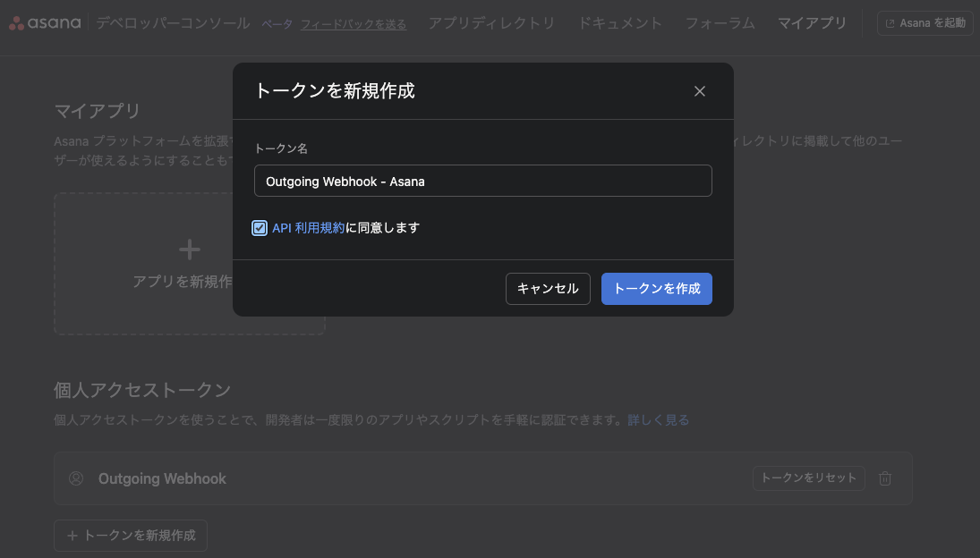Click the Asana logo

coord(45,23)
